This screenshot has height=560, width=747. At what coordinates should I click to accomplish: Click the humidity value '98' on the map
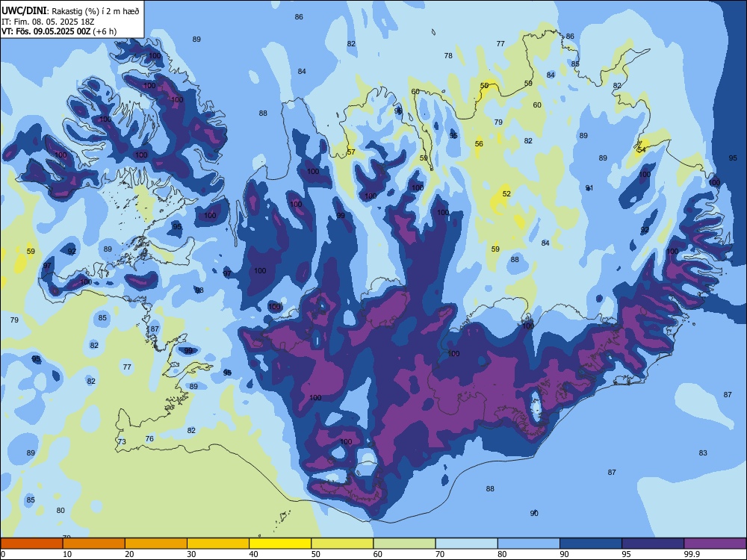pyautogui.click(x=199, y=290)
